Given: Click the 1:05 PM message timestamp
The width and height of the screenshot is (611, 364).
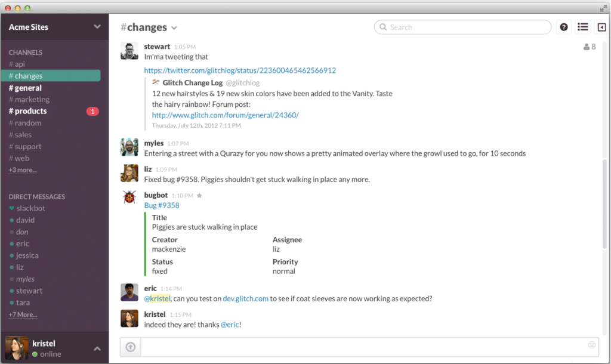Looking at the screenshot, I should pos(185,47).
